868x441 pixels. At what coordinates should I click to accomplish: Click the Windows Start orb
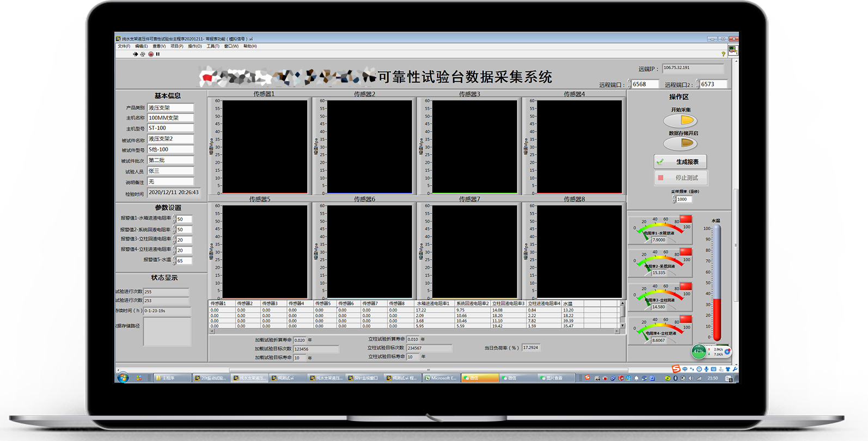[x=123, y=378]
